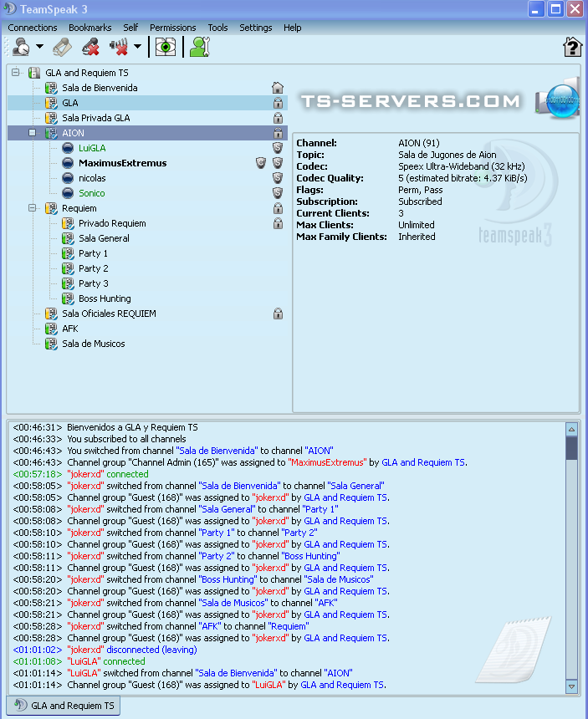The image size is (588, 719).
Task: Select the Privado Requiem channel
Action: (x=112, y=223)
